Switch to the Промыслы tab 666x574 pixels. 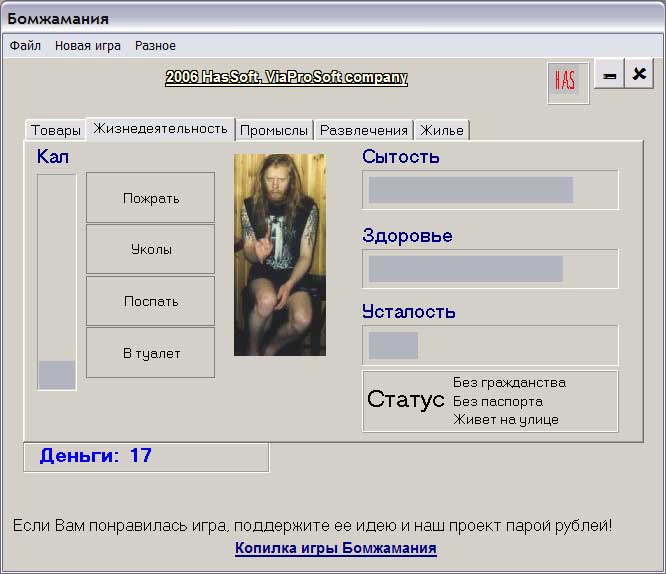tap(274, 130)
